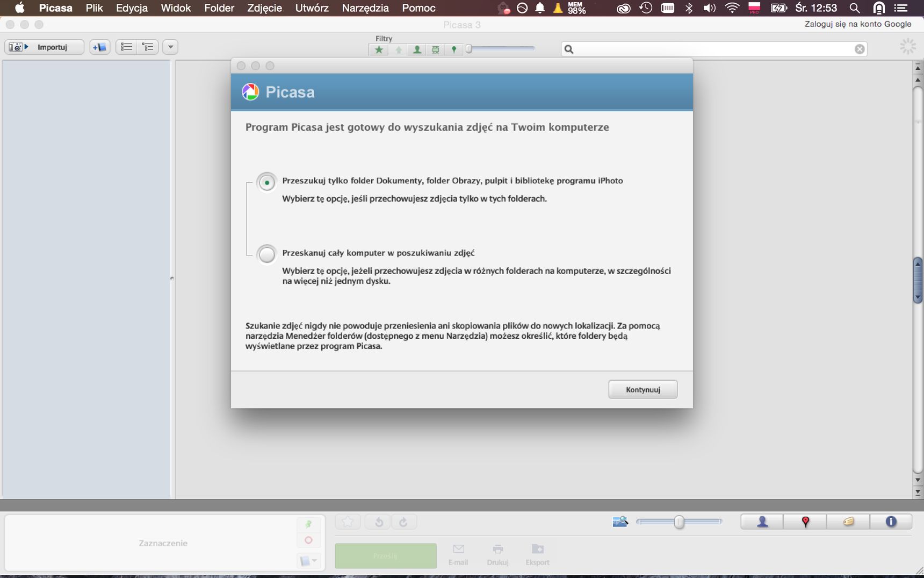Star the selected photo

click(x=348, y=522)
